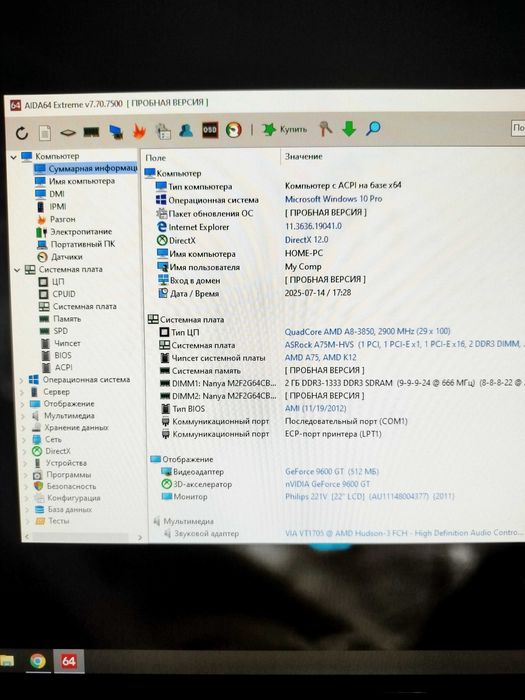Expand the Сеть tree node

pyautogui.click(x=24, y=440)
